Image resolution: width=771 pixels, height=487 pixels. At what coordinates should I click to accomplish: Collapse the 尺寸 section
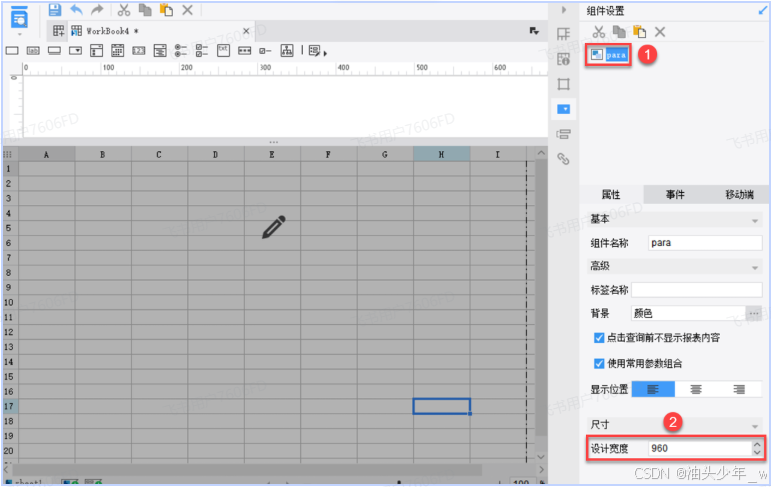click(x=755, y=426)
